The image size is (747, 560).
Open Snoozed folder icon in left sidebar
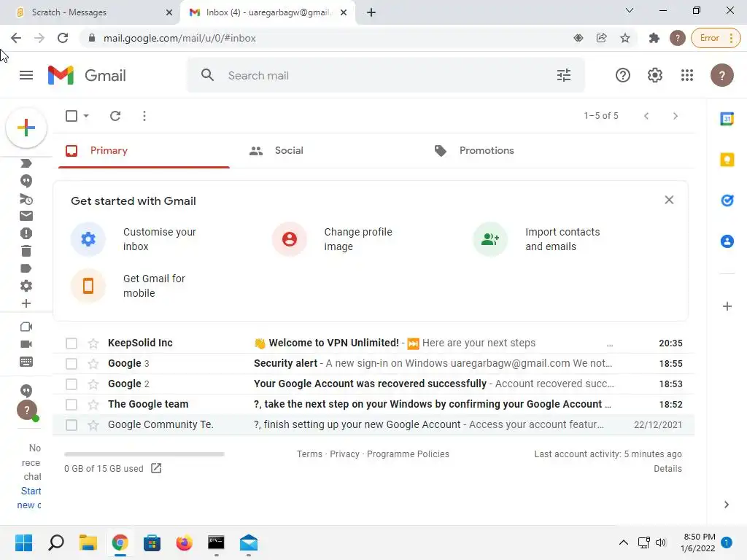[26, 199]
